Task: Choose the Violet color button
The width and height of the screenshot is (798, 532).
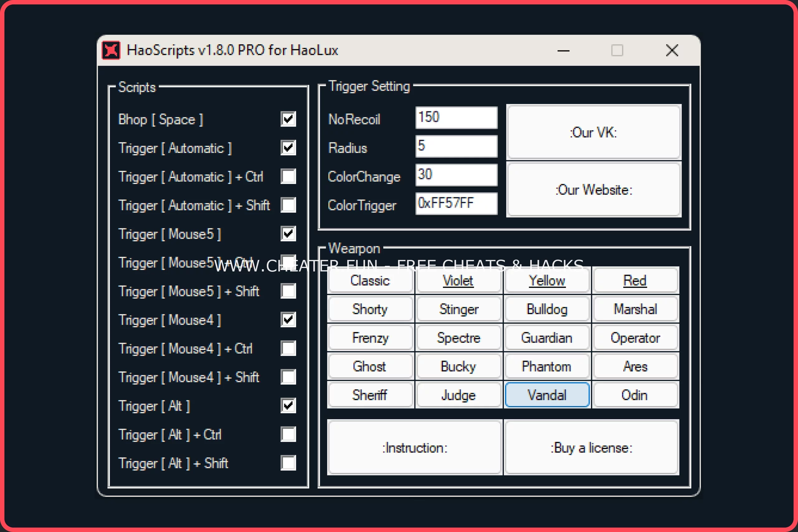Action: point(459,280)
